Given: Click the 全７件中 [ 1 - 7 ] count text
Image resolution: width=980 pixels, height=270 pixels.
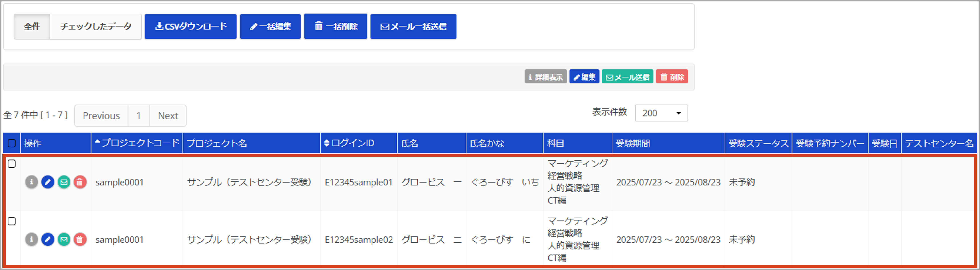Looking at the screenshot, I should pos(35,115).
